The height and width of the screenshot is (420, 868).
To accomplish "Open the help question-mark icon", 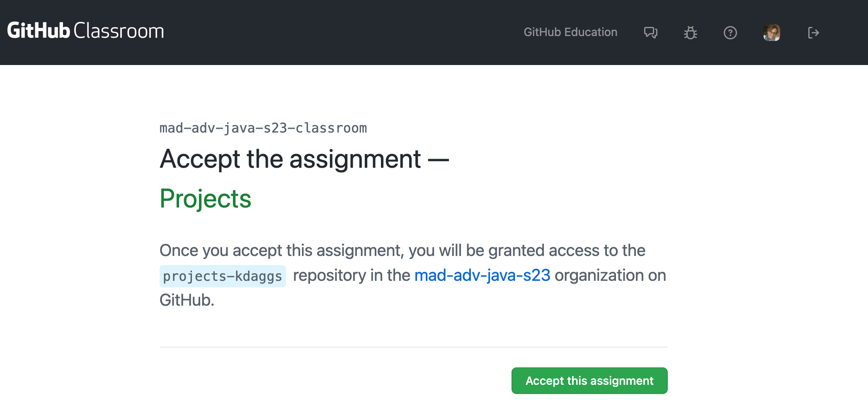I will [730, 32].
